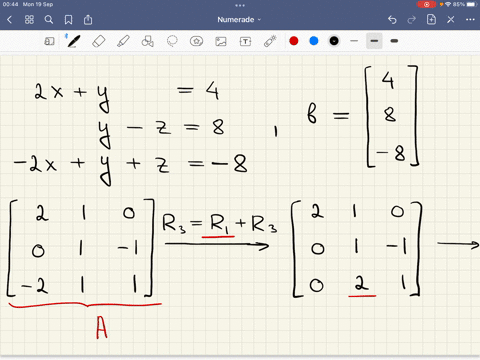480x360 pixels.
Task: Undo the last stroke
Action: pos(392,20)
